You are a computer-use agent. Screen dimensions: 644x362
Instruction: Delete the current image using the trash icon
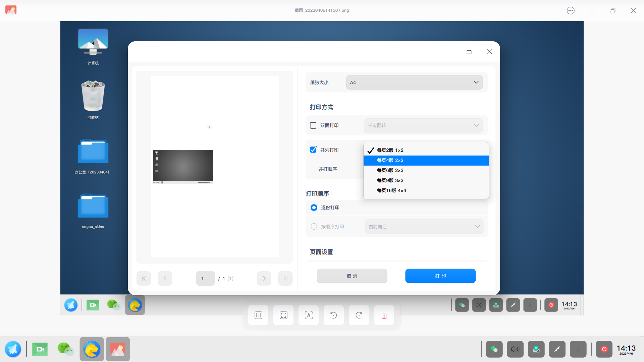pos(384,315)
